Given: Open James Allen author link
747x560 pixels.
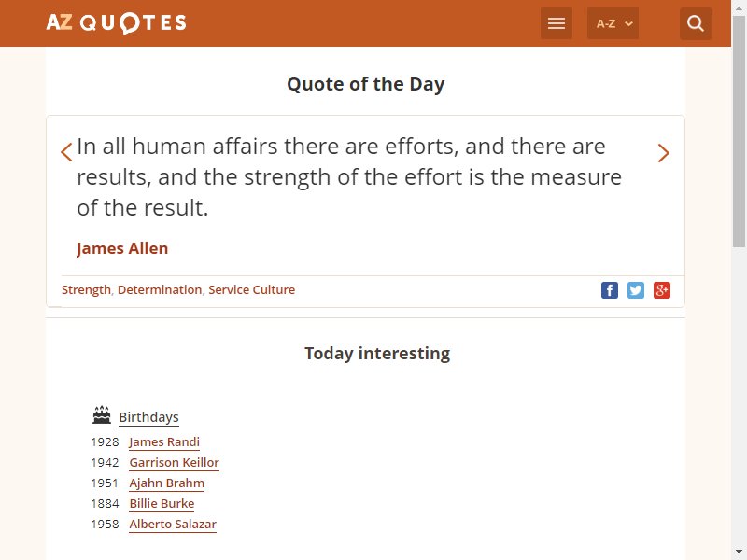Looking at the screenshot, I should pyautogui.click(x=122, y=248).
